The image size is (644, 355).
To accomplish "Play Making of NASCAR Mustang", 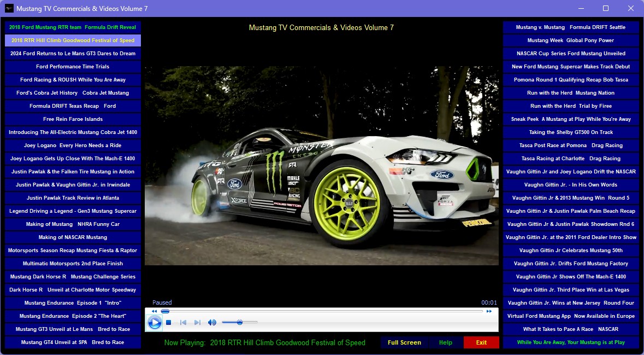I will click(x=73, y=237).
